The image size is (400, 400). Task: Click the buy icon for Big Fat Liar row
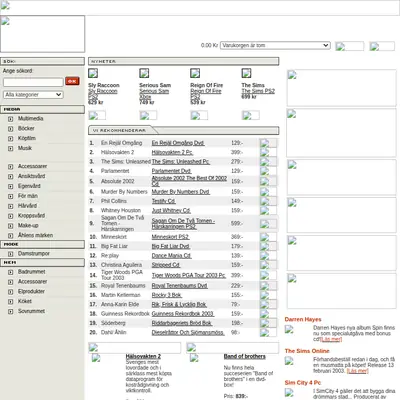(268, 246)
